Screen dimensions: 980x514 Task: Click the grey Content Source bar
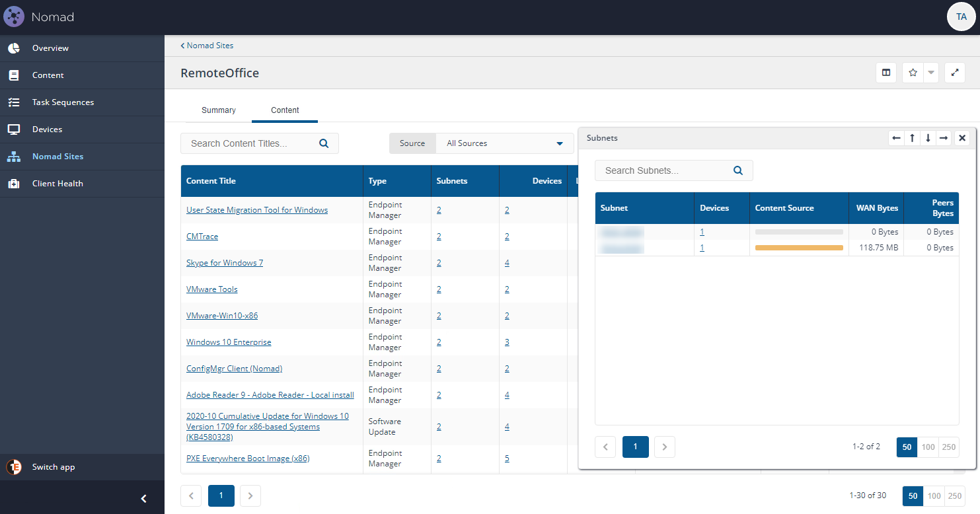click(x=799, y=232)
